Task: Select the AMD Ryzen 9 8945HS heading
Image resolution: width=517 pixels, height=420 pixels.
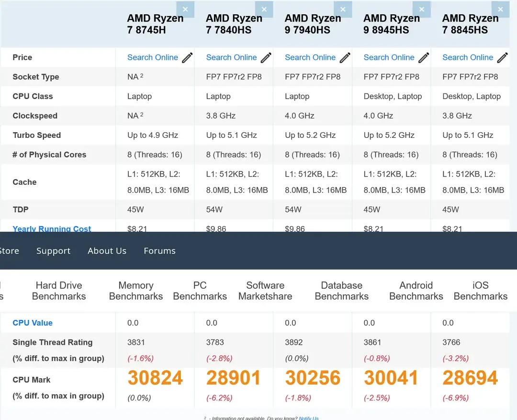Action: coord(392,24)
